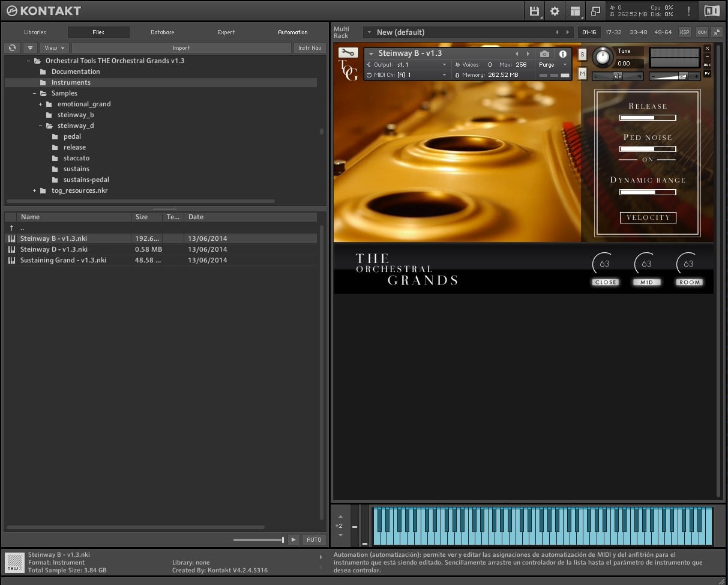Switch to the Libraries tab
Image resolution: width=728 pixels, height=585 pixels.
(x=35, y=32)
